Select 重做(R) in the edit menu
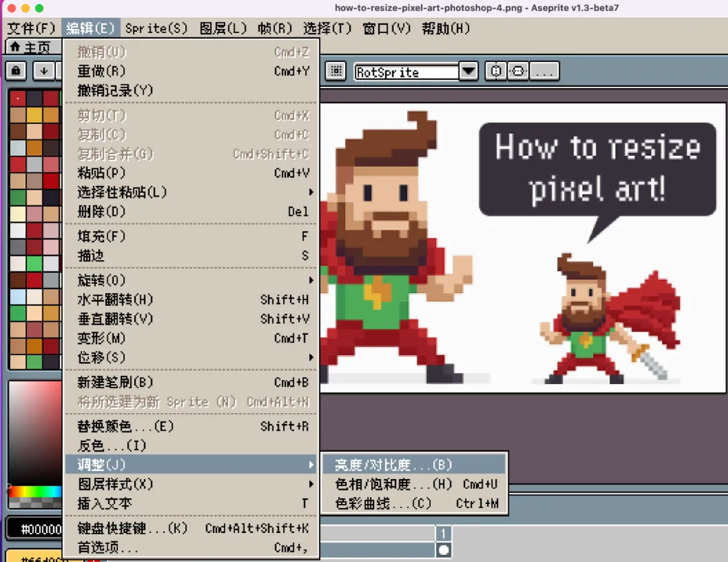This screenshot has width=728, height=562. (191, 71)
